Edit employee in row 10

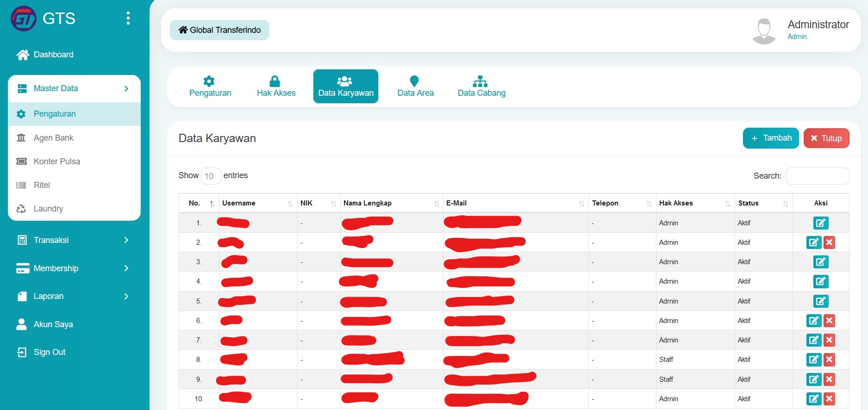(814, 399)
